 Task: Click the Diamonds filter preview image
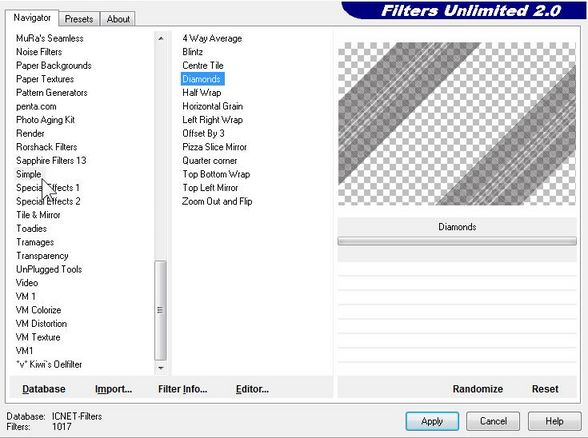[457, 124]
